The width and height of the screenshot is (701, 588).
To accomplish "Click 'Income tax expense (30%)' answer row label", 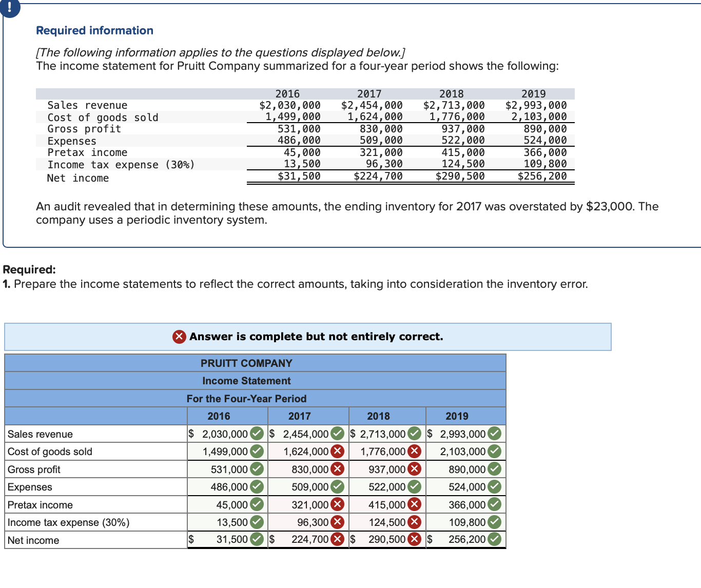I will 68,522.
